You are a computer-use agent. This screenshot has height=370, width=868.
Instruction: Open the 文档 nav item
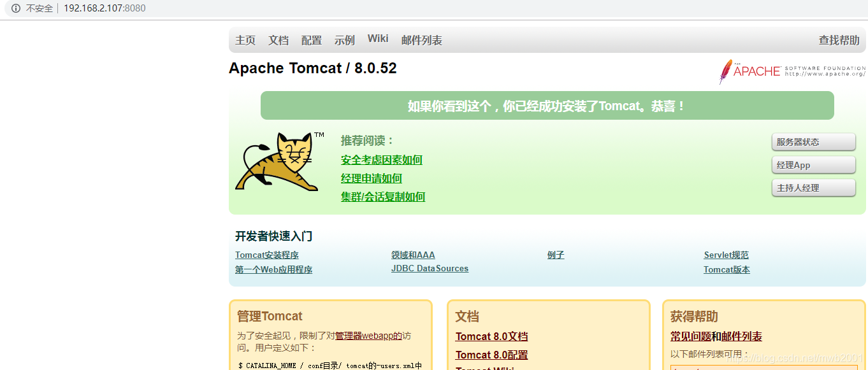(x=278, y=40)
